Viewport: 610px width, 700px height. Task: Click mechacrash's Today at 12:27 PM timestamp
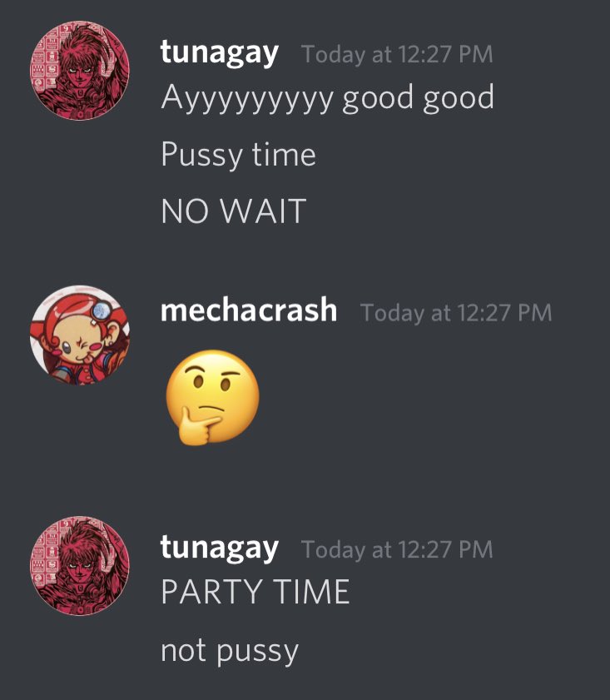tap(456, 312)
